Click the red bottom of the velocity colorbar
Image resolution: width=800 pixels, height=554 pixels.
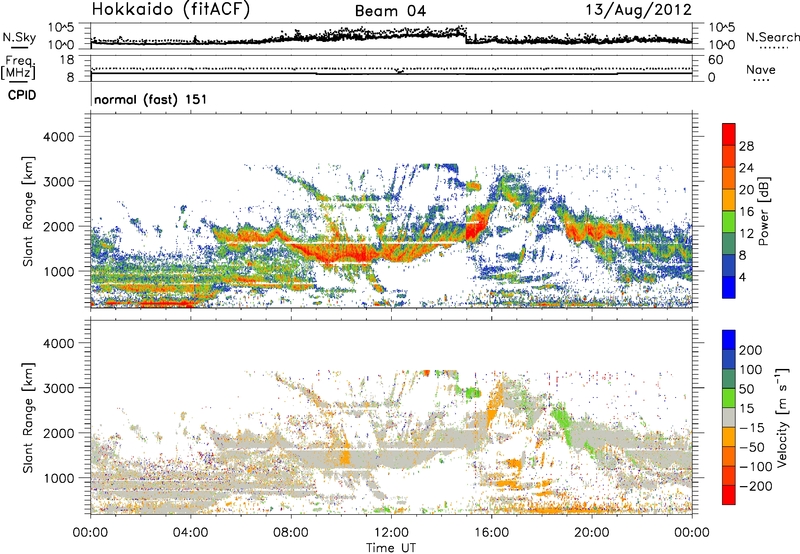[x=729, y=495]
